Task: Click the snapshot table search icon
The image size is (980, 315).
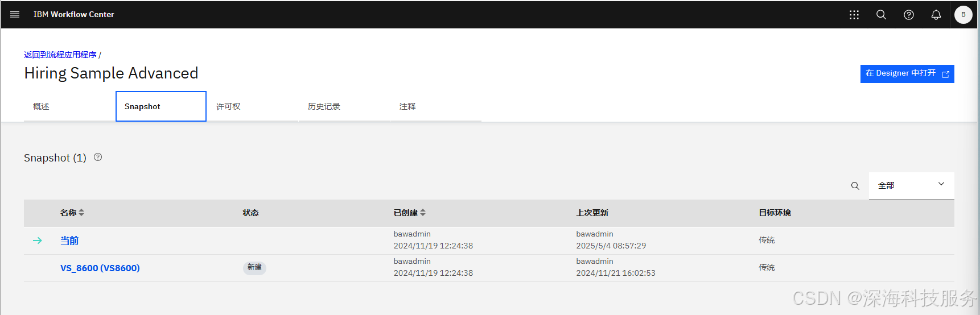Action: click(x=855, y=186)
